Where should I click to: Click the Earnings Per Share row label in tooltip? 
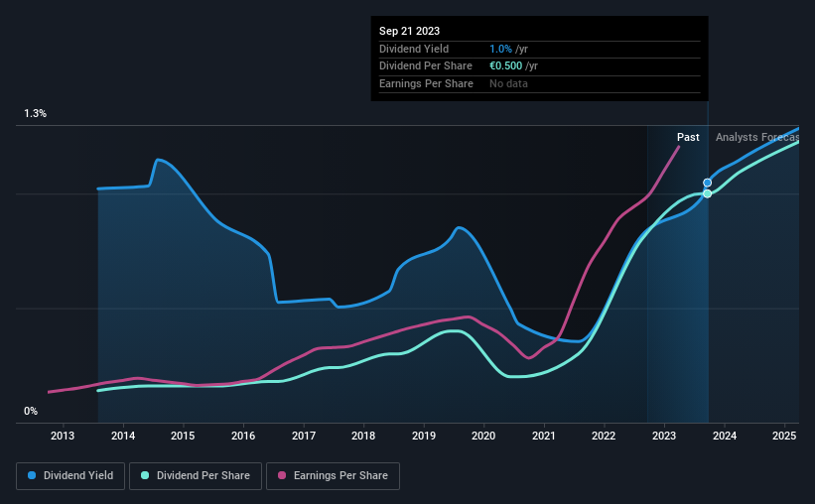[x=426, y=83]
